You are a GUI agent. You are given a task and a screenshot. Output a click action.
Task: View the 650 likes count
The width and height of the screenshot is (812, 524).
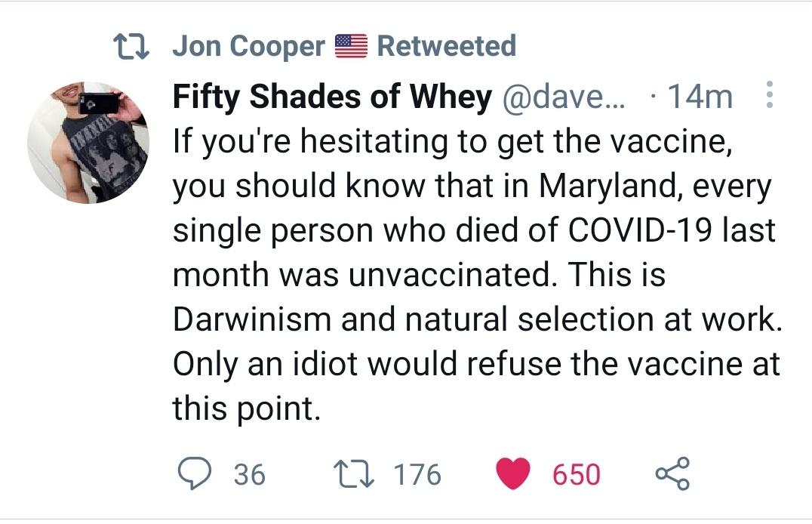tap(577, 475)
